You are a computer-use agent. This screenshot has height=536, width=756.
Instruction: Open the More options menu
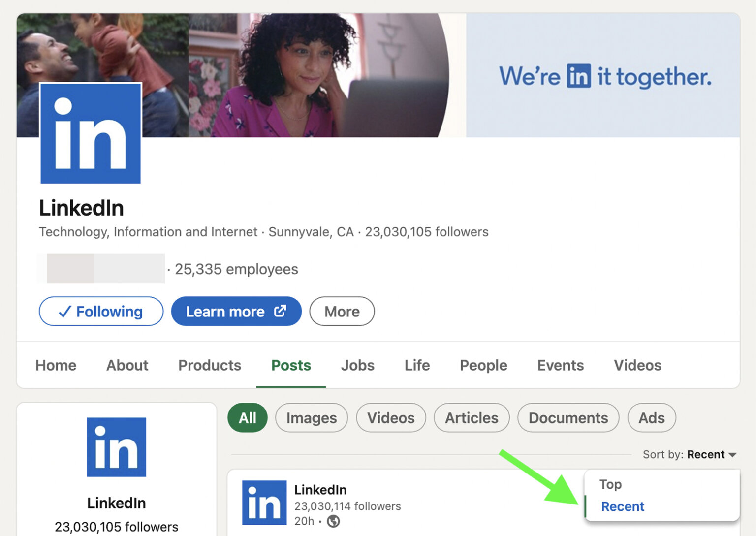tap(342, 311)
